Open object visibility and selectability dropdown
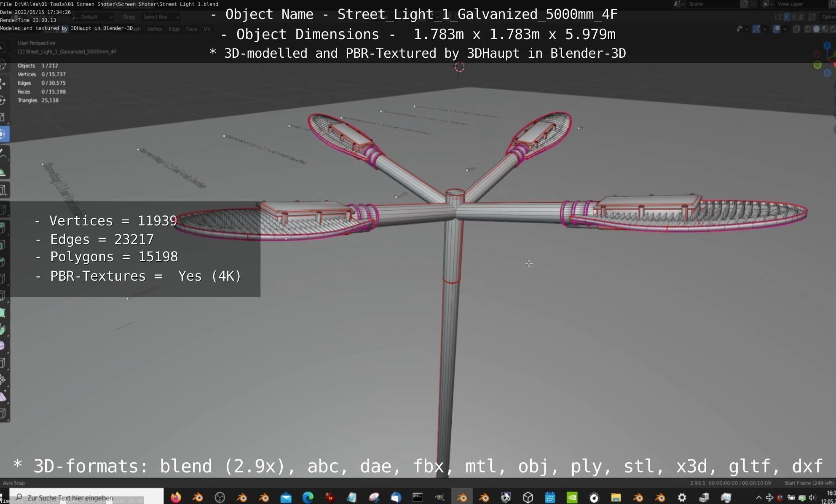The height and width of the screenshot is (504, 836). click(742, 29)
